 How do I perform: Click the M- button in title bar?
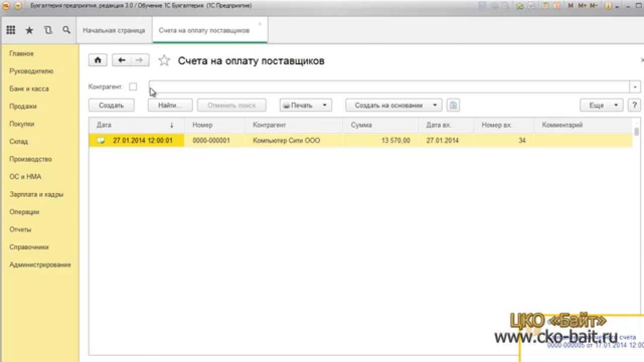click(594, 6)
